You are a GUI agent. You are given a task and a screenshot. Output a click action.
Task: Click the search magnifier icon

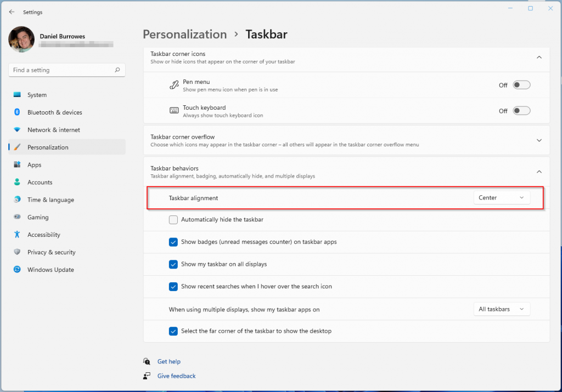pyautogui.click(x=117, y=70)
